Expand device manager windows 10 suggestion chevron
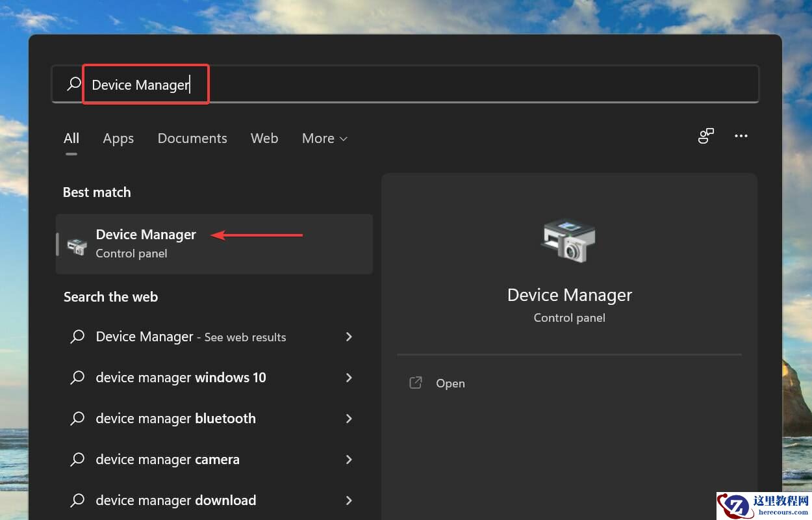The width and height of the screenshot is (812, 520). [x=349, y=378]
